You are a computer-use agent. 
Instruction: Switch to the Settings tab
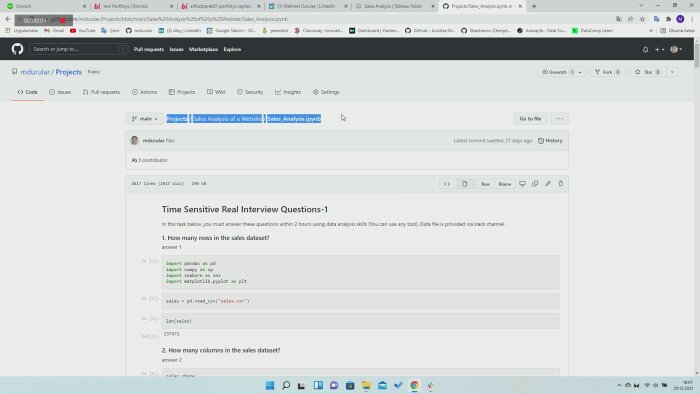326,92
